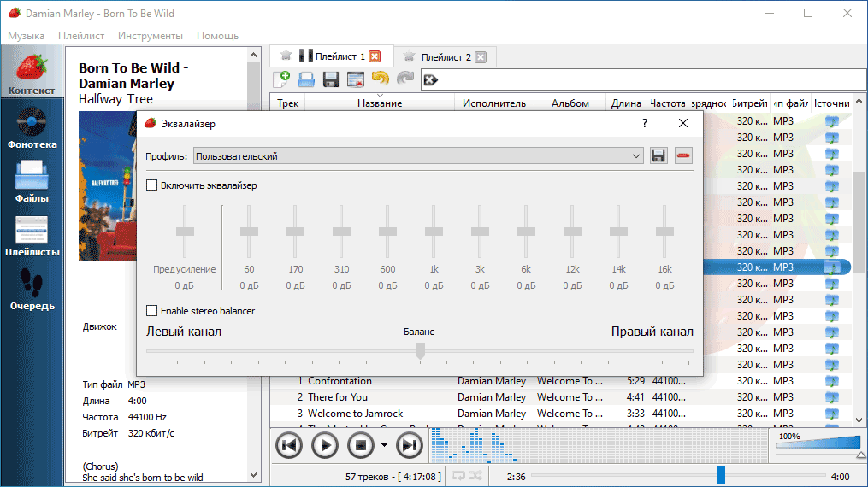Close the Плейлист 1 tab

(375, 56)
